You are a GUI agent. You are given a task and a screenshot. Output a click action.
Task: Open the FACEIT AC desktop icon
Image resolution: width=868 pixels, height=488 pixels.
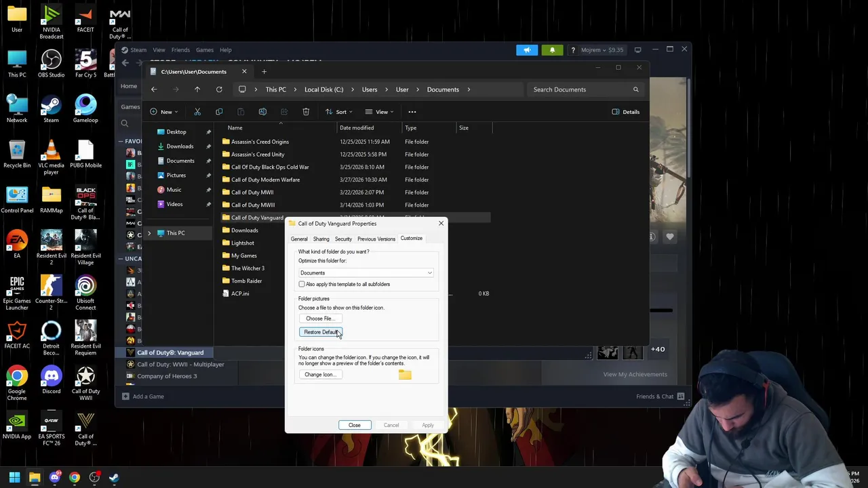[x=17, y=335]
